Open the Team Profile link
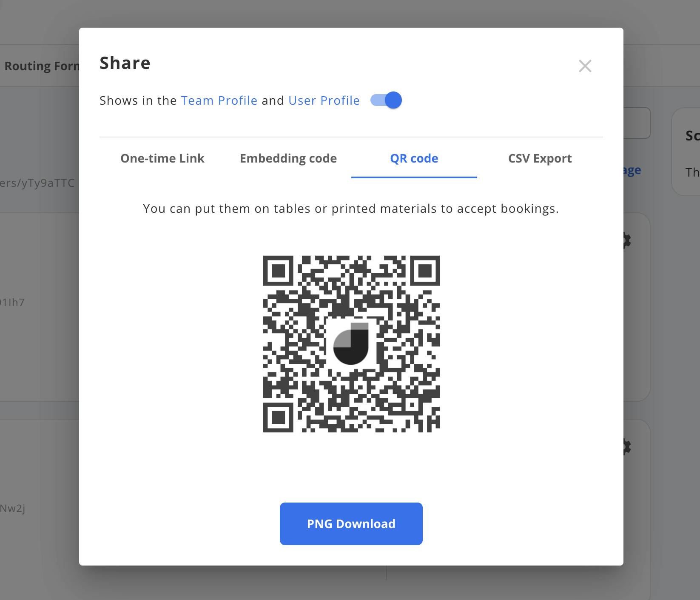Viewport: 700px width, 600px height. pos(219,100)
